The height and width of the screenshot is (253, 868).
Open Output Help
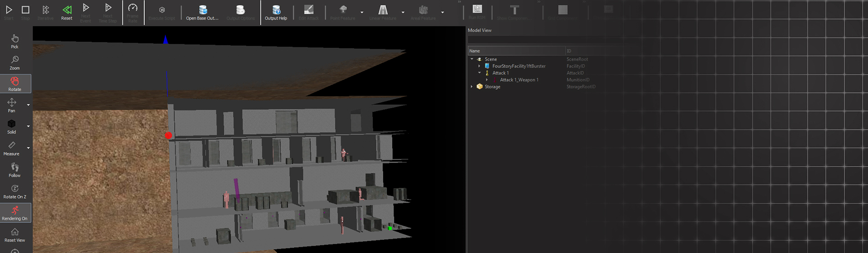tap(276, 12)
